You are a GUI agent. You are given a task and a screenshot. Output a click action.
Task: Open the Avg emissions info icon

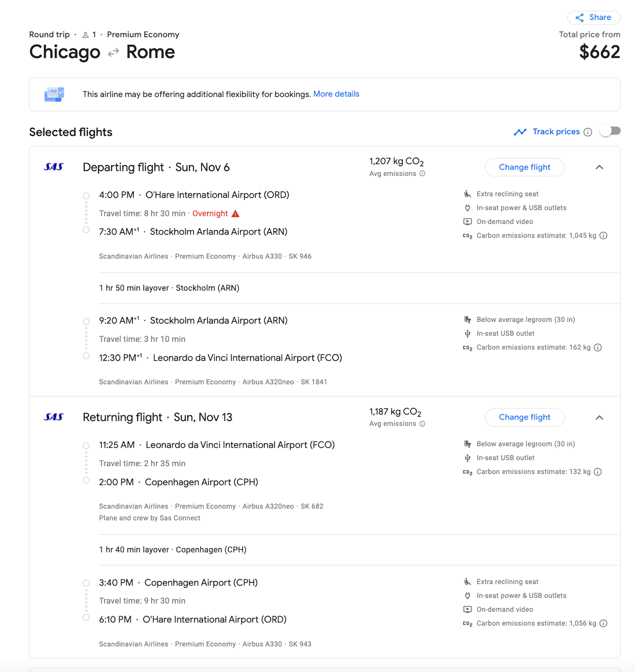coord(422,173)
